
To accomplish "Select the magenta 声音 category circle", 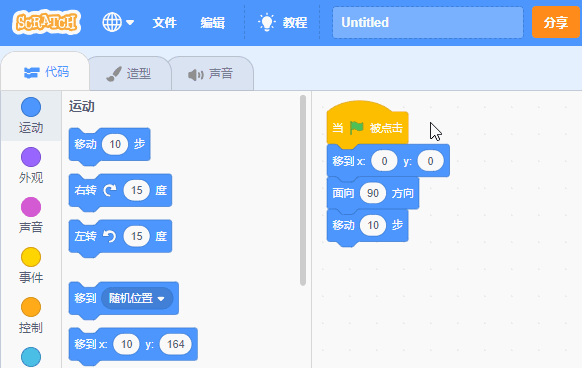I will 31,207.
